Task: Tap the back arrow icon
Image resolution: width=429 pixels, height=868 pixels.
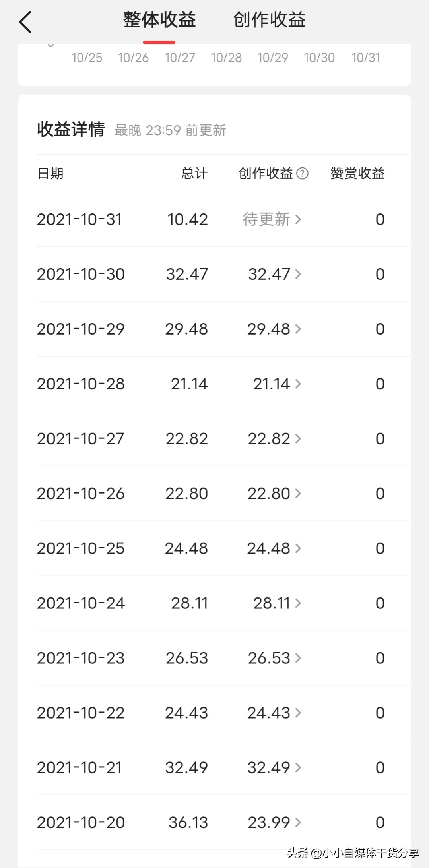Action: coord(25,22)
